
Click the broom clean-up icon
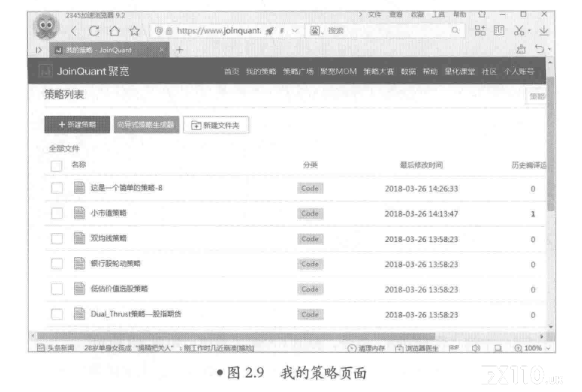click(521, 49)
